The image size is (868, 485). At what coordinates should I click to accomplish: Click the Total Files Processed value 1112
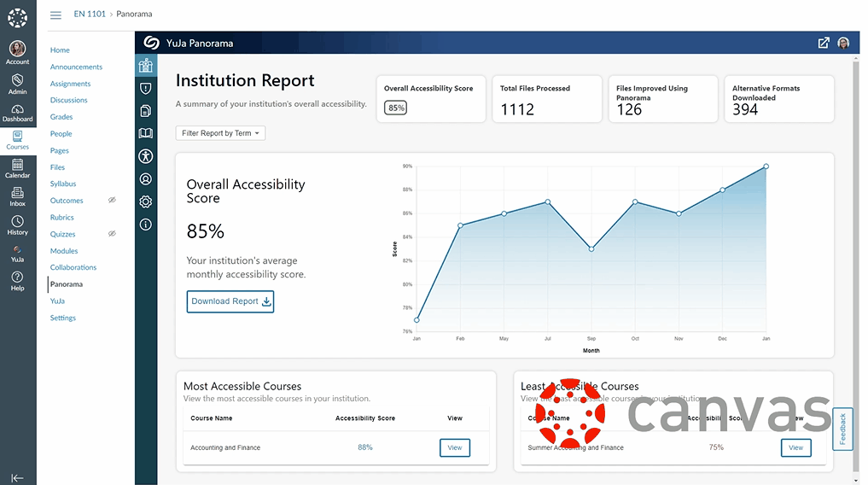click(x=517, y=109)
